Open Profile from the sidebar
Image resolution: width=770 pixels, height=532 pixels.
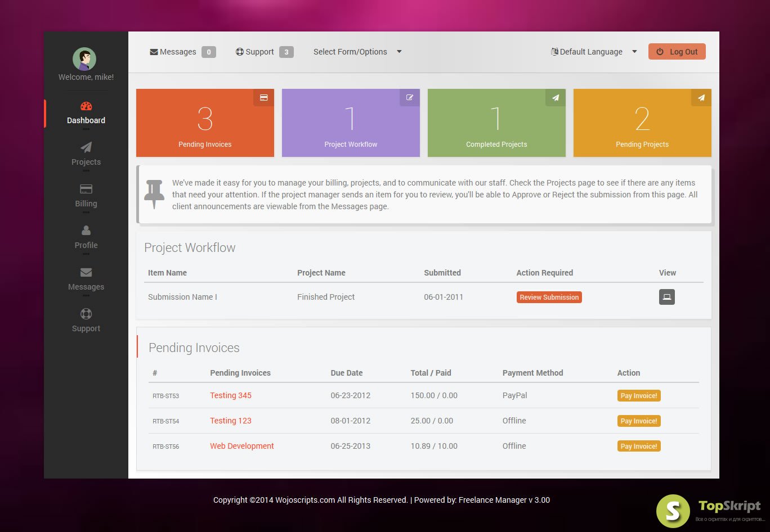tap(86, 238)
